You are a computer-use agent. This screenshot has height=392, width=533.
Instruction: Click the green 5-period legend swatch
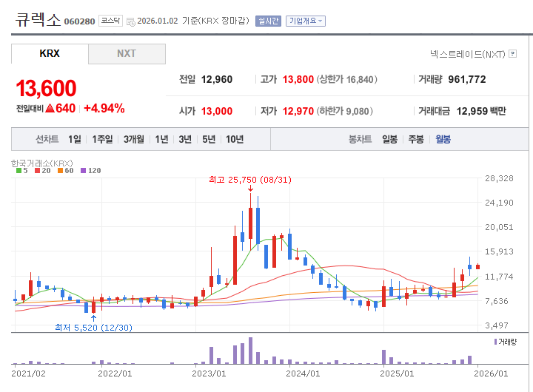tap(19, 171)
